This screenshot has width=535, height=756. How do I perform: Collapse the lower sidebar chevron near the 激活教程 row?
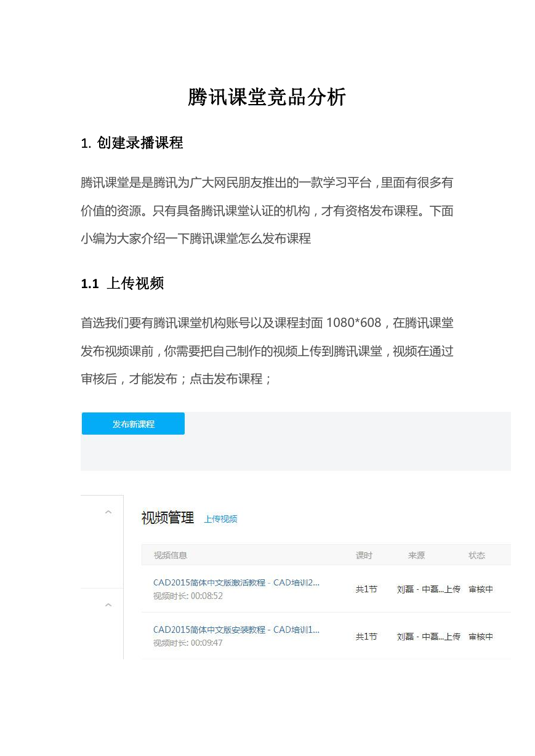coord(108,605)
